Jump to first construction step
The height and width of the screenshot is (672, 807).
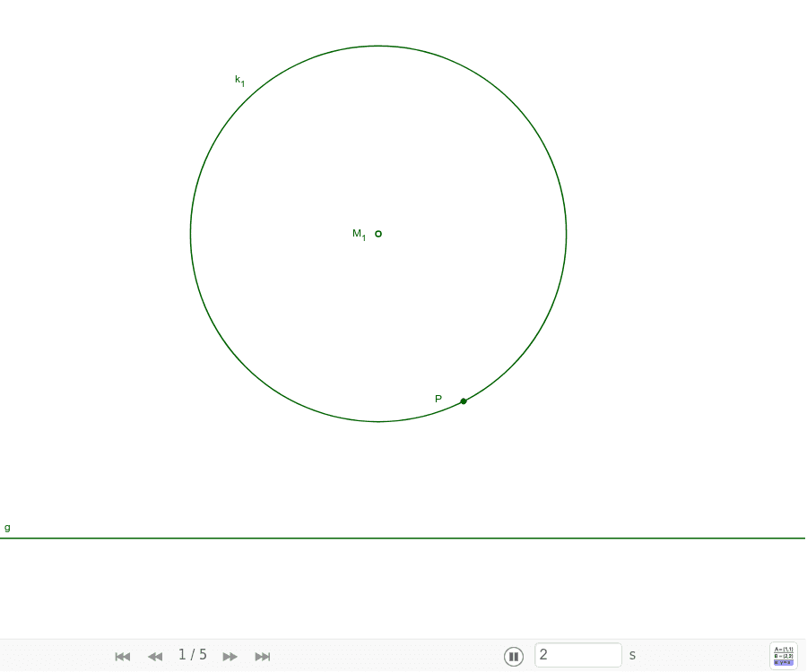123,656
